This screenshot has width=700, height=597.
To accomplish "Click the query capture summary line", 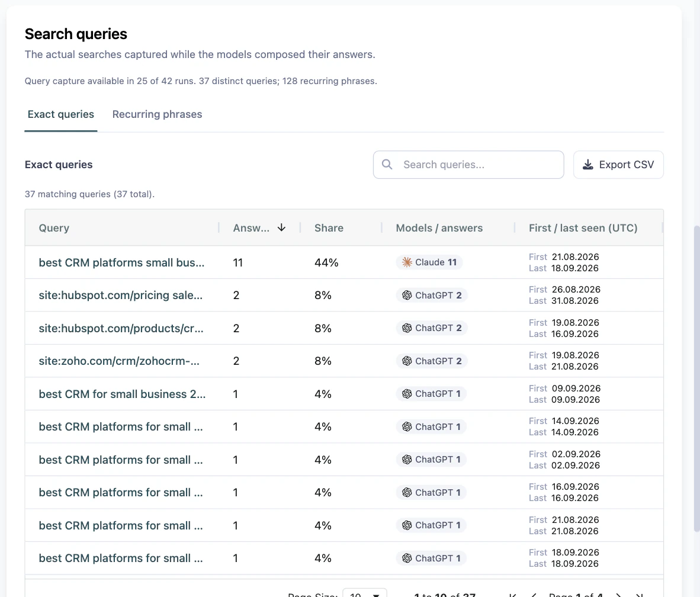I will pos(201,81).
